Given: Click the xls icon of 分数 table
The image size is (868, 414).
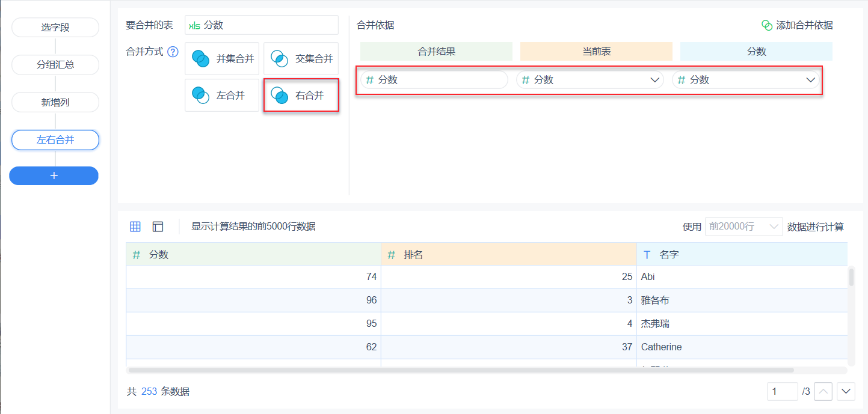Looking at the screenshot, I should tap(194, 25).
